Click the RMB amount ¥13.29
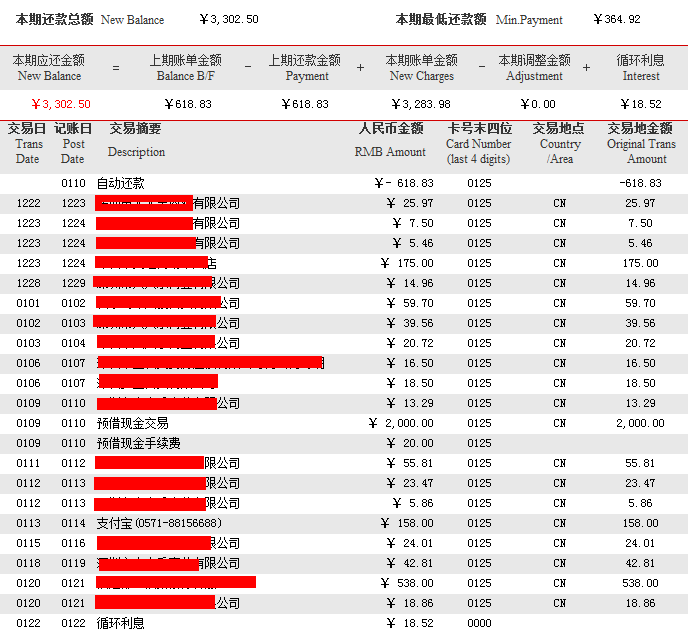 coord(410,403)
